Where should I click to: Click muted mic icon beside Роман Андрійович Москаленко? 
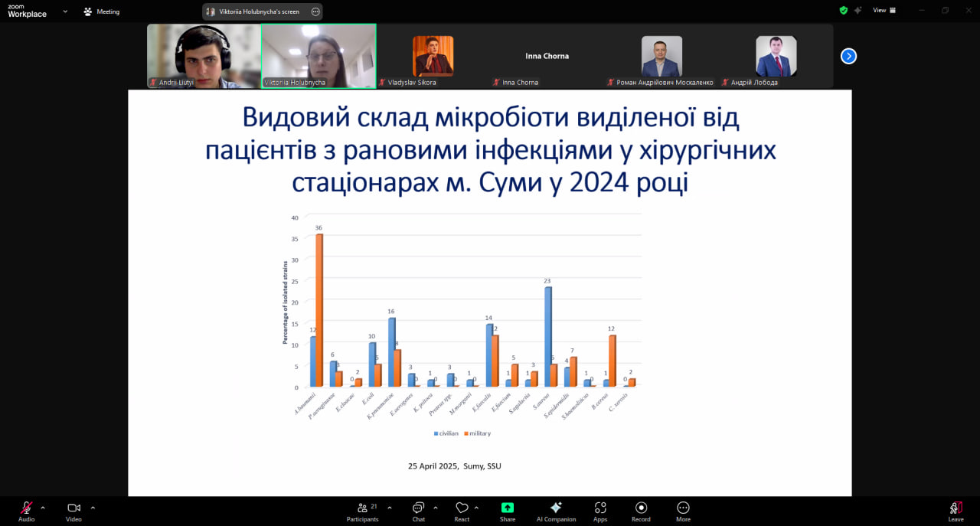coord(611,82)
